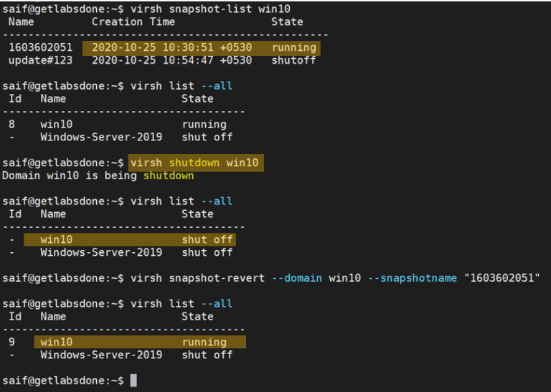The width and height of the screenshot is (551, 392).
Task: Click 'running' in the row with Id 9
Action: click(204, 342)
